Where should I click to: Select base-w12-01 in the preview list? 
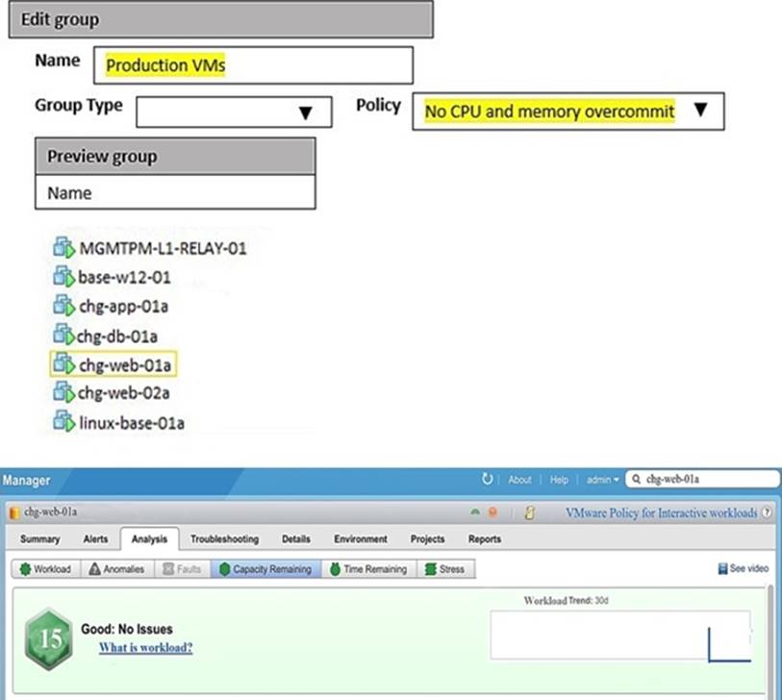(124, 277)
